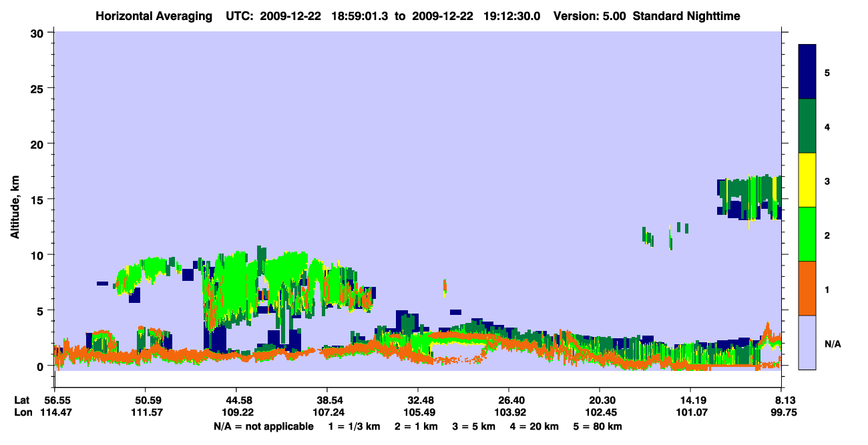Click the dark blue color bar segment labeled 5
This screenshot has height=445, width=868.
pyautogui.click(x=807, y=72)
